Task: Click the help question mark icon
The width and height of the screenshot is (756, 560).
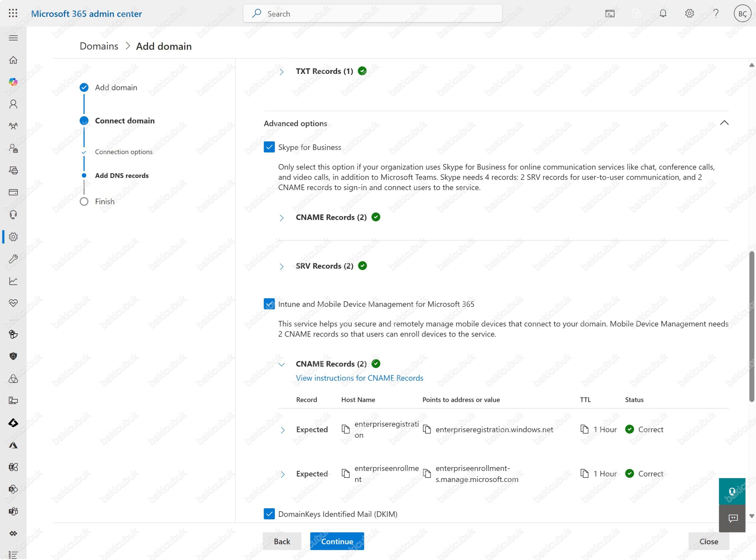Action: [x=716, y=13]
